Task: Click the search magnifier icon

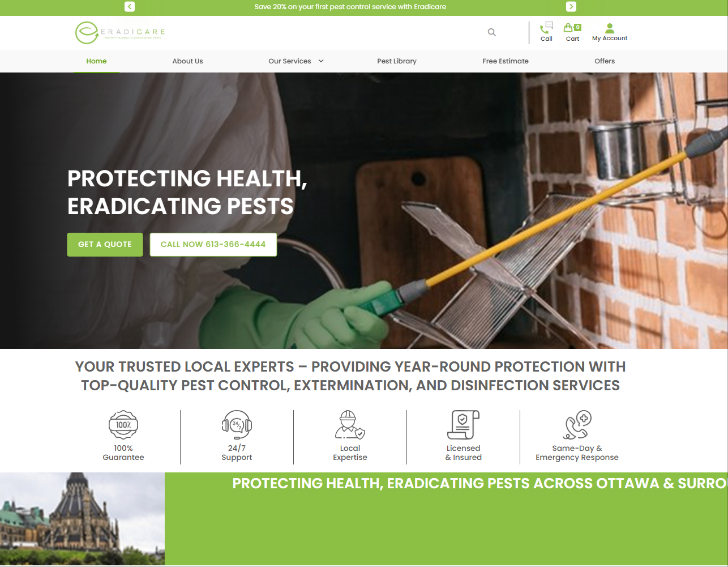Action: [492, 32]
